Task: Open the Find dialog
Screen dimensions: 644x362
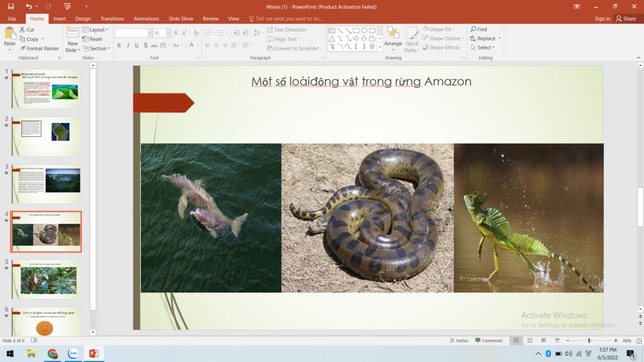Action: point(479,29)
